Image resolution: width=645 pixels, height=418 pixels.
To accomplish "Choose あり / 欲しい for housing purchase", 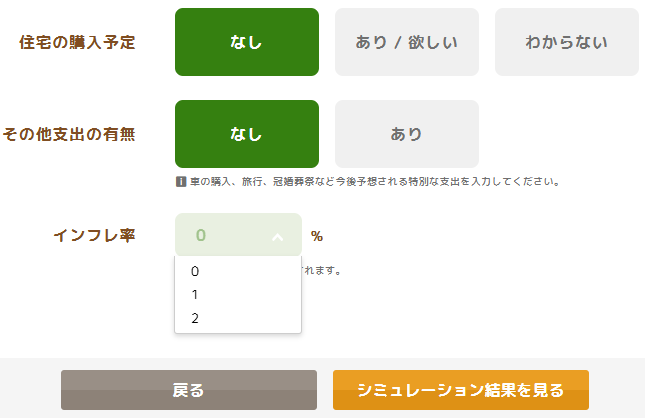I will [x=407, y=42].
